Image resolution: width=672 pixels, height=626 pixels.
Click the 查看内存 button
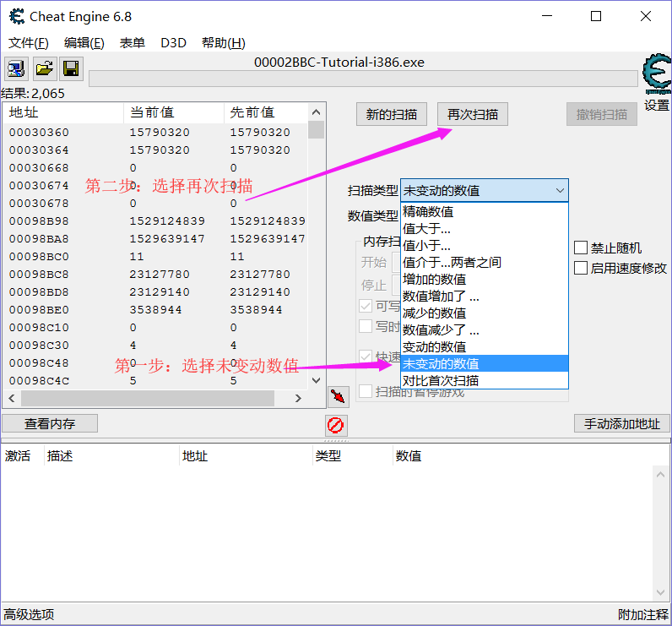click(x=50, y=423)
